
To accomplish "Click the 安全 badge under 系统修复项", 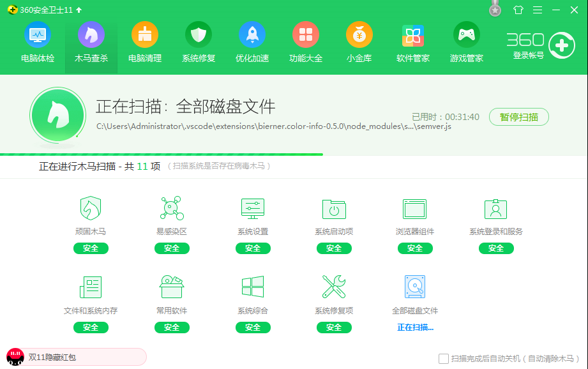I will (x=334, y=328).
